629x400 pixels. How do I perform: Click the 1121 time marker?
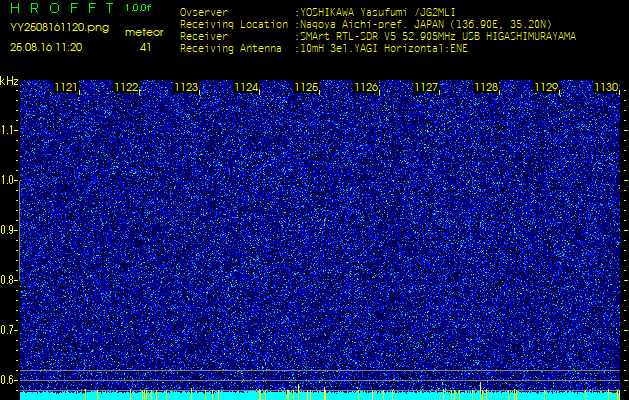[x=66, y=87]
